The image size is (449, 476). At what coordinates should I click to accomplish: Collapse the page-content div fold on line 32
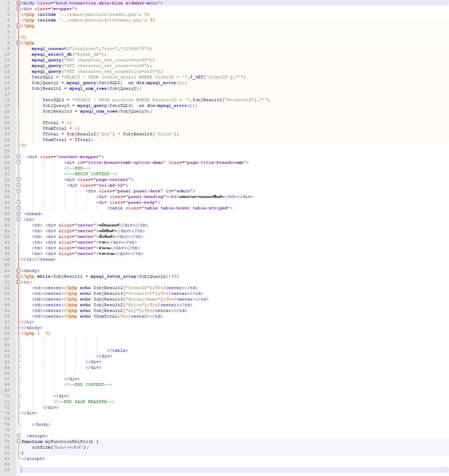click(x=18, y=180)
